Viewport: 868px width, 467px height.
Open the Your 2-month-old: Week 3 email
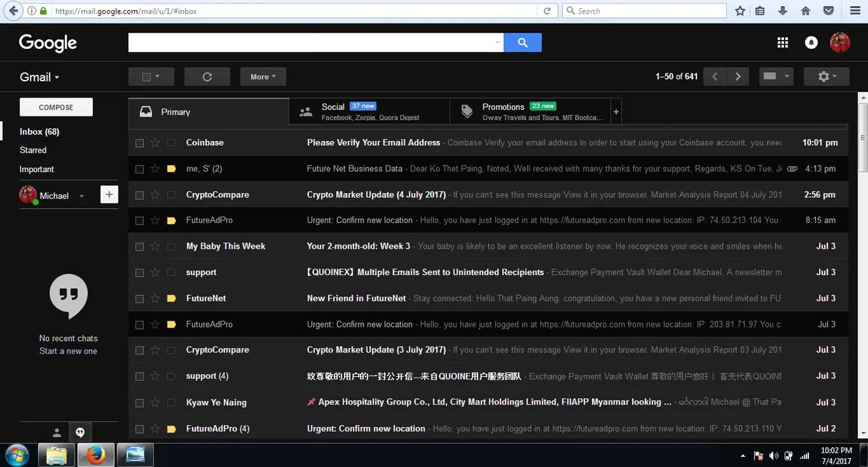[359, 246]
